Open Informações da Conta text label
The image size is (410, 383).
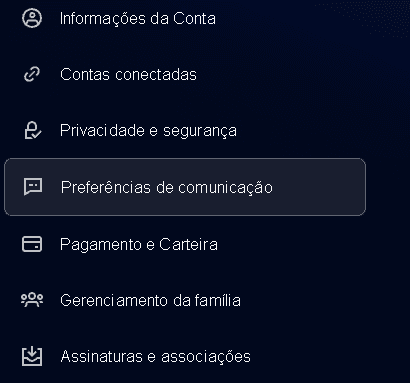(x=138, y=18)
